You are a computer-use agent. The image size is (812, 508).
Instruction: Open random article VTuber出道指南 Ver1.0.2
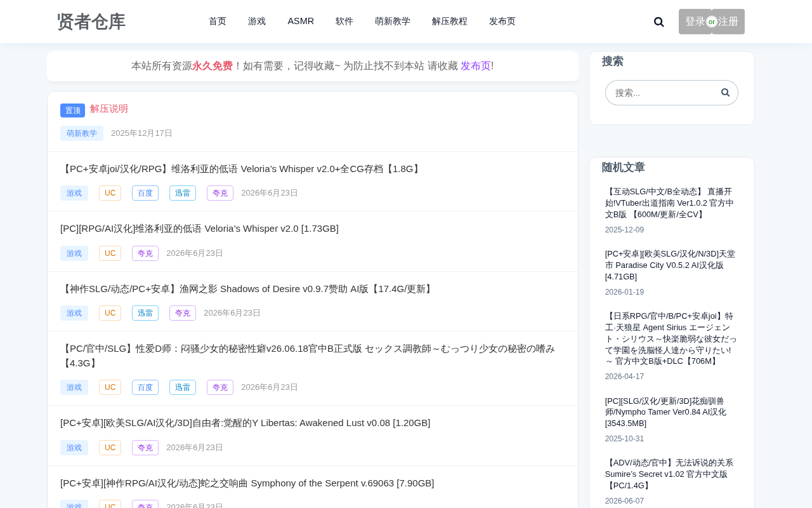pos(670,203)
